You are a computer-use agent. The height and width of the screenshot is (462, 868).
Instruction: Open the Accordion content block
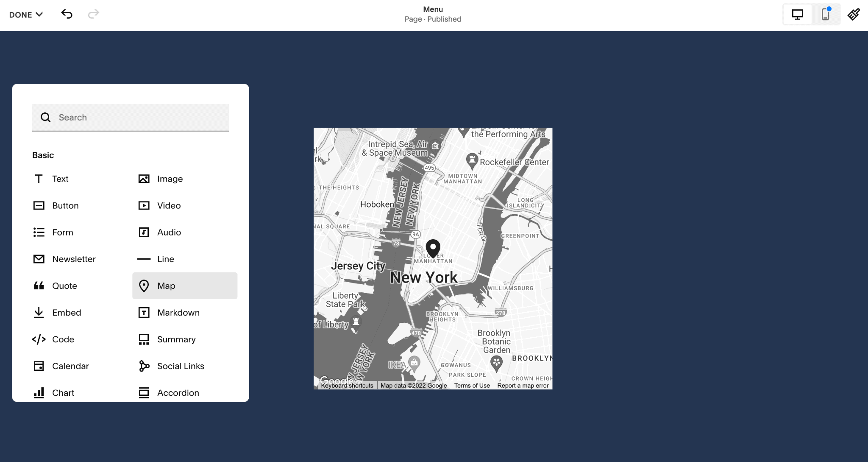[x=178, y=392]
